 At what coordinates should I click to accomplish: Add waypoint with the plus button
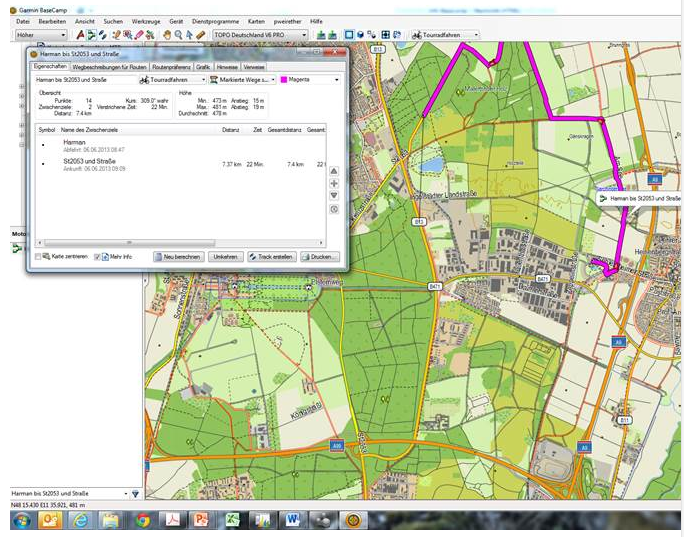click(333, 184)
